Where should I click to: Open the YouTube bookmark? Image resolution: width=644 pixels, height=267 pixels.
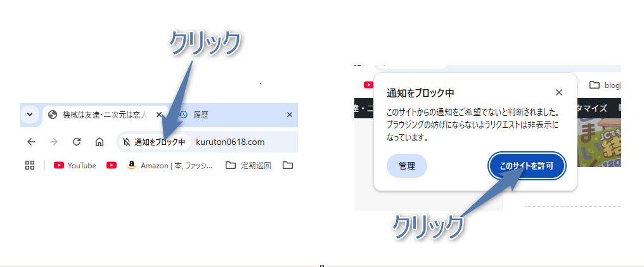tap(75, 166)
